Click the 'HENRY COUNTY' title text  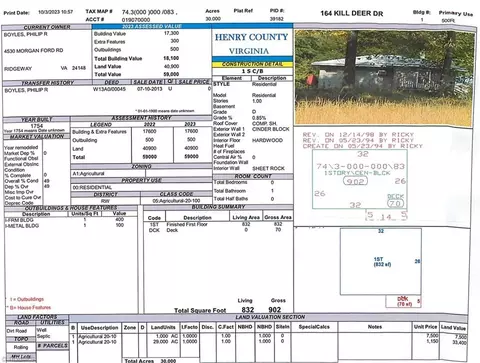coord(251,37)
